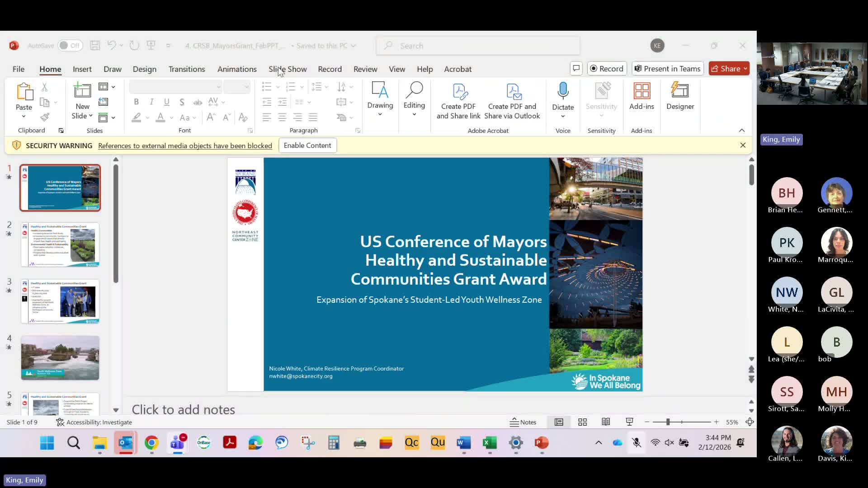Image resolution: width=868 pixels, height=488 pixels.
Task: Launch Excel from the taskbar
Action: point(490,443)
